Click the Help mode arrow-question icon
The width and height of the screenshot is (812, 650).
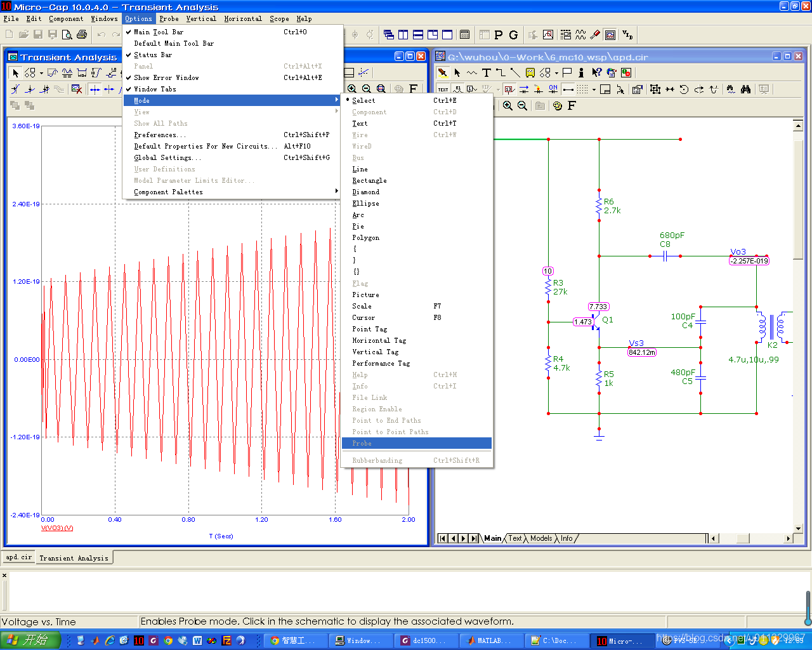click(x=596, y=72)
